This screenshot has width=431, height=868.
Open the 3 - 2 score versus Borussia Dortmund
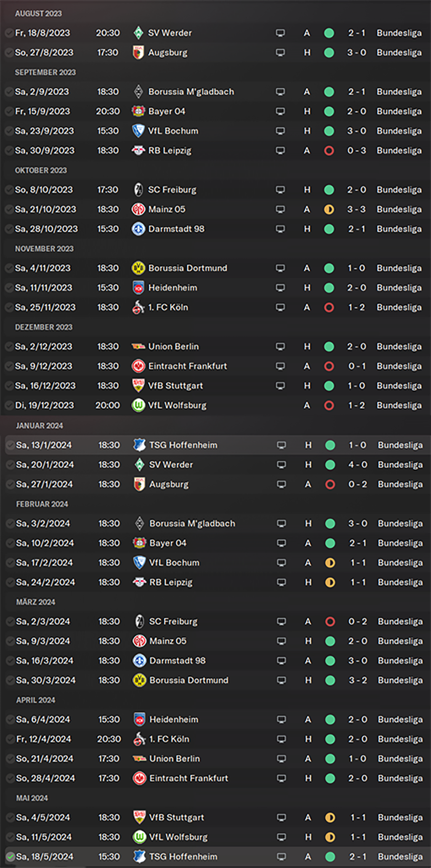(358, 680)
